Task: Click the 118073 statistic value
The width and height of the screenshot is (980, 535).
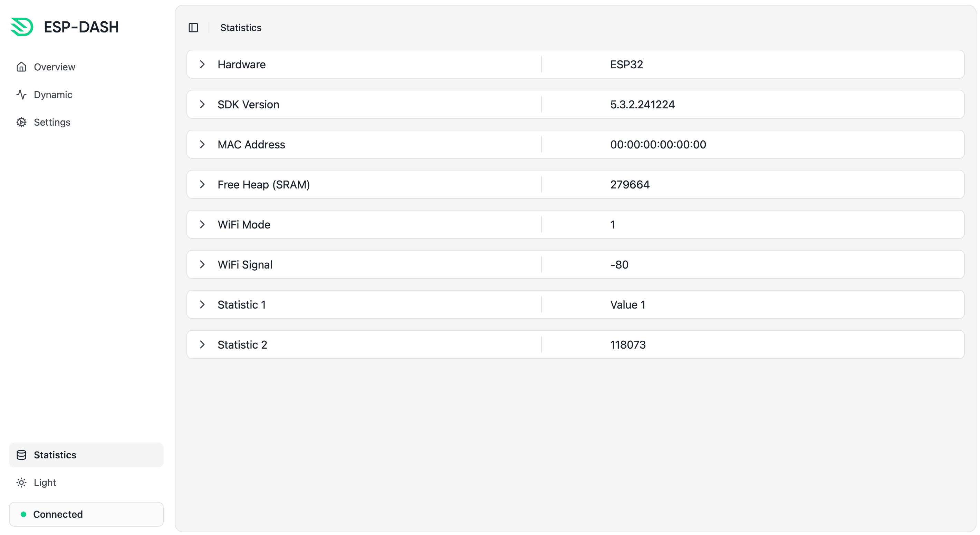Action: [628, 344]
